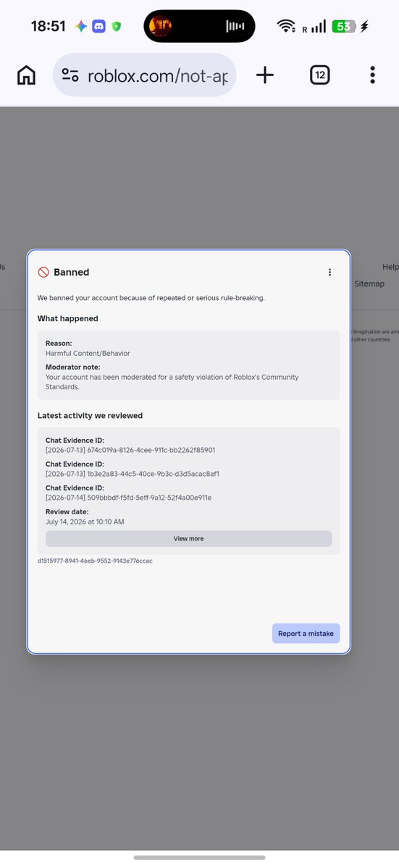
Task: Tap the Banned heading text
Action: pos(72,272)
